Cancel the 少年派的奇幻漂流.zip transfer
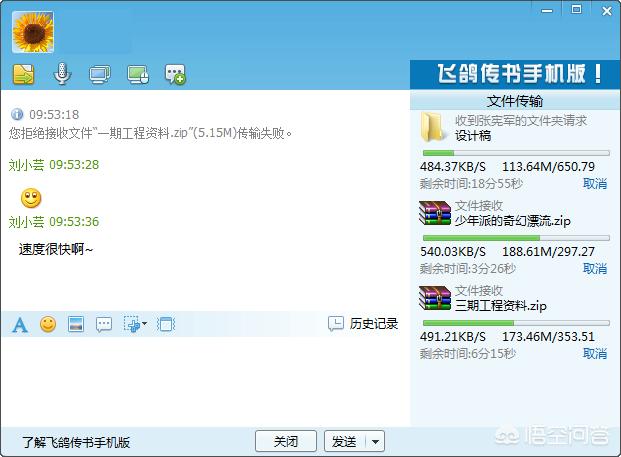This screenshot has width=621, height=457. 595,268
